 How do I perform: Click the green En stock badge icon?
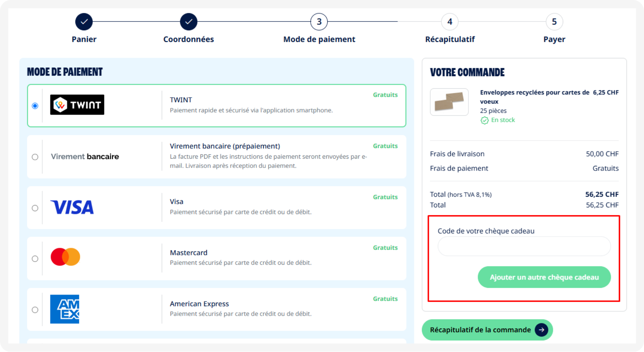point(485,120)
